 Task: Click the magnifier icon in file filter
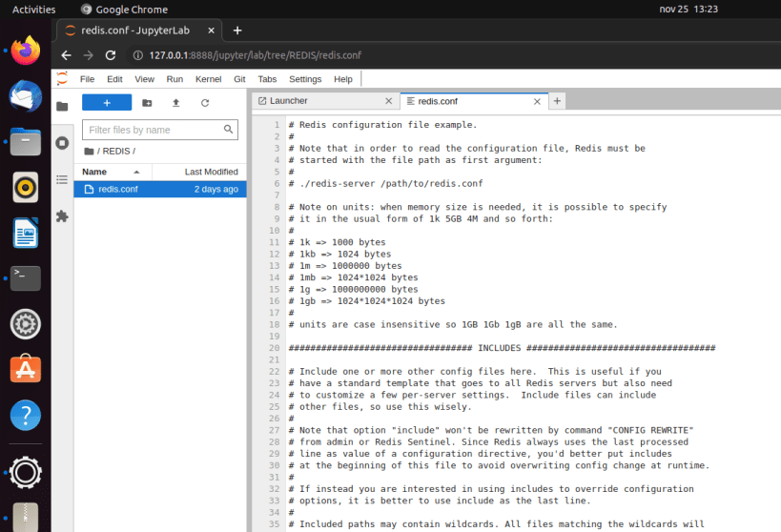(x=228, y=130)
